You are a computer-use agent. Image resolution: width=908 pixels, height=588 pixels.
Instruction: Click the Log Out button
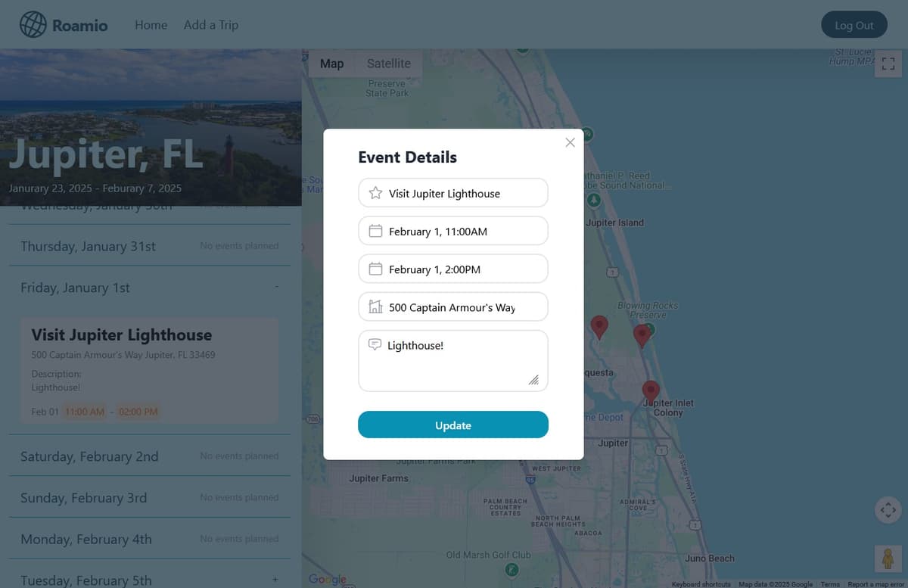click(854, 25)
